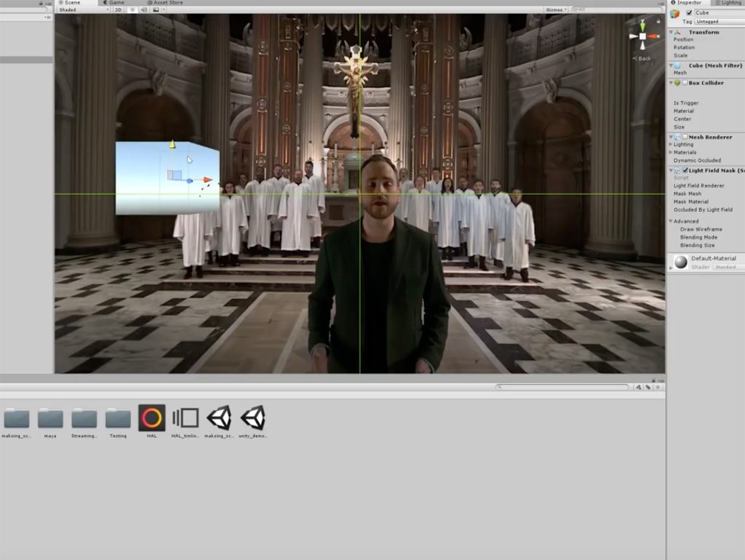This screenshot has width=745, height=560.
Task: Click the "Draw Wireframe" label
Action: point(701,229)
